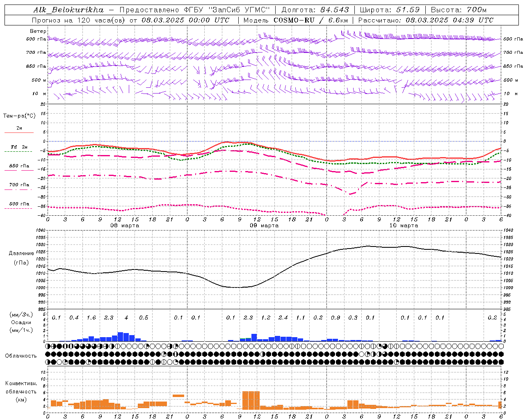The height and width of the screenshot is (420, 525).
Task: Click the precipitation value 2.4
Action: click(283, 318)
